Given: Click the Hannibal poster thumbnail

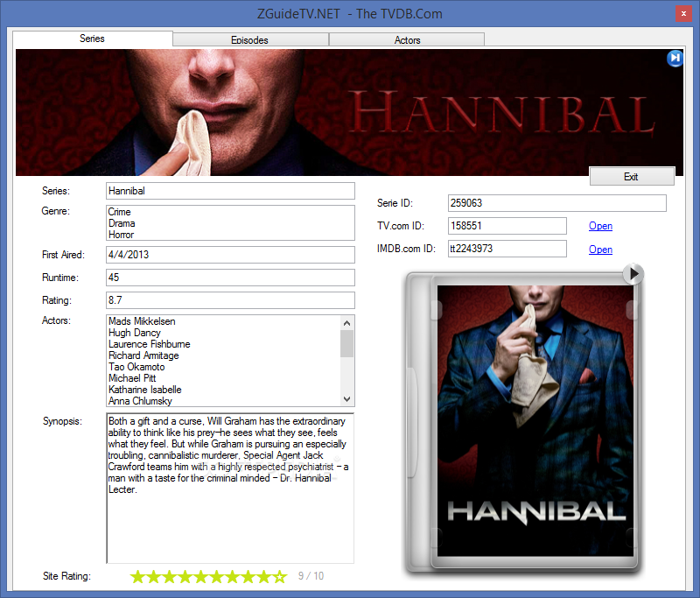Looking at the screenshot, I should (x=535, y=420).
